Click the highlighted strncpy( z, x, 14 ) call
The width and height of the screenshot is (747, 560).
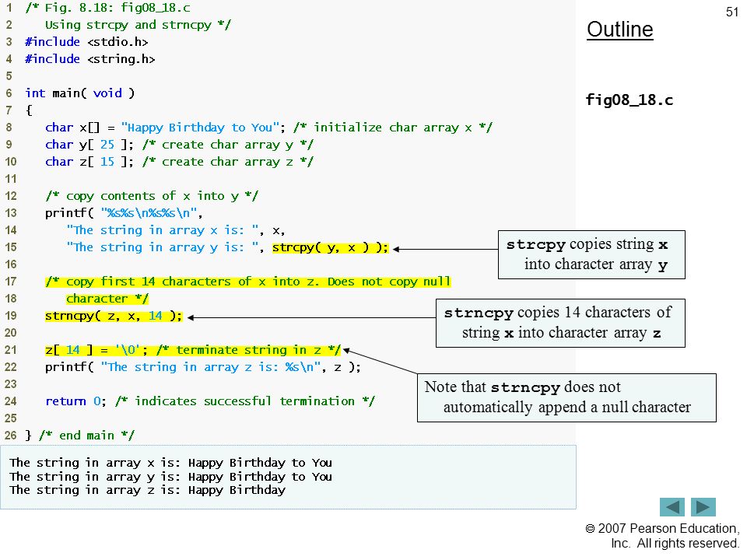click(x=114, y=317)
